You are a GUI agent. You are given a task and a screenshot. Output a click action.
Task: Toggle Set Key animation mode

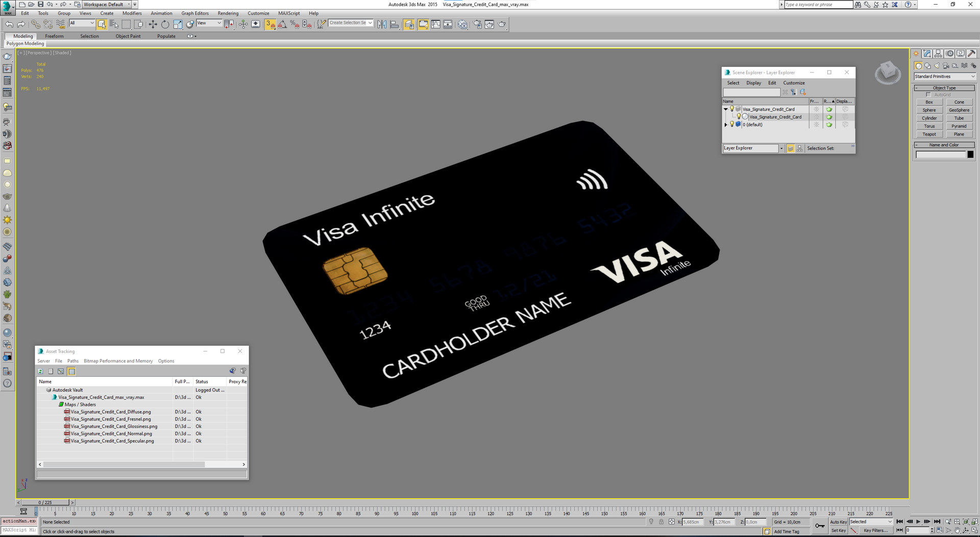(838, 530)
